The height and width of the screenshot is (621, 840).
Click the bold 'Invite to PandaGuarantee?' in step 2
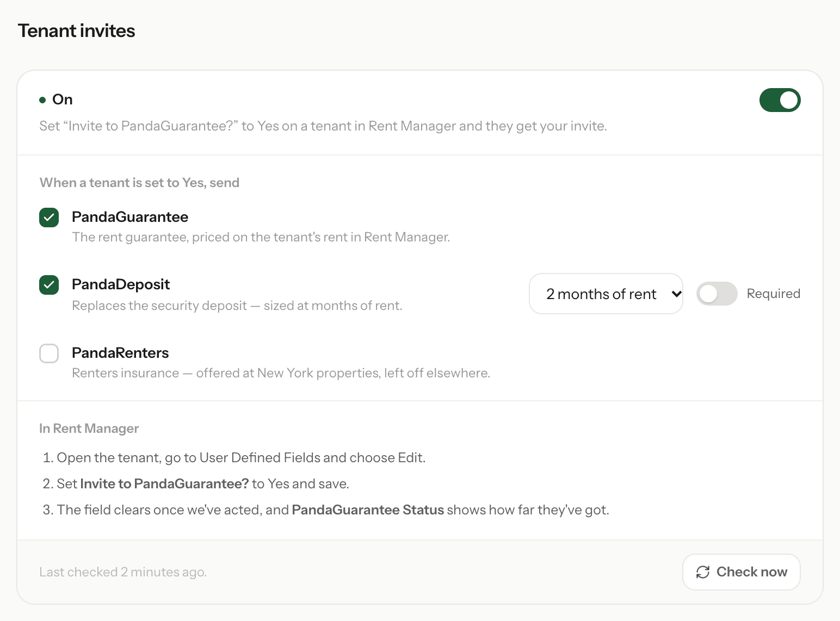[x=164, y=484]
